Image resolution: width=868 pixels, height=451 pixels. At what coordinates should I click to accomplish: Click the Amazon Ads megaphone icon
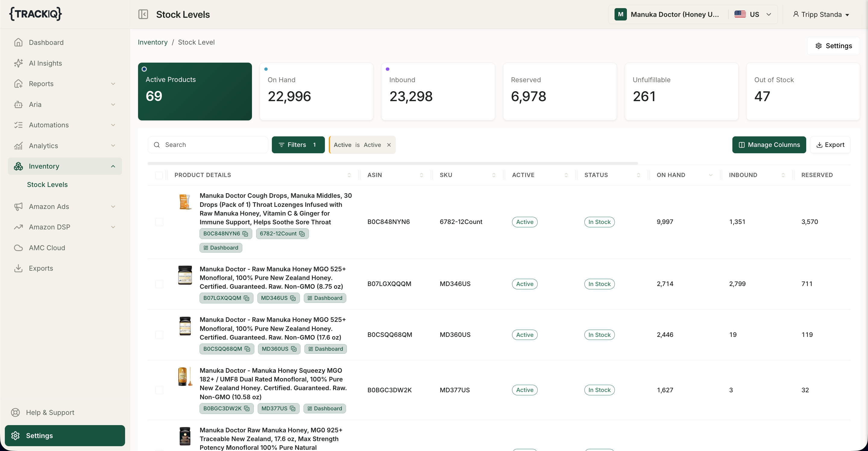point(18,207)
